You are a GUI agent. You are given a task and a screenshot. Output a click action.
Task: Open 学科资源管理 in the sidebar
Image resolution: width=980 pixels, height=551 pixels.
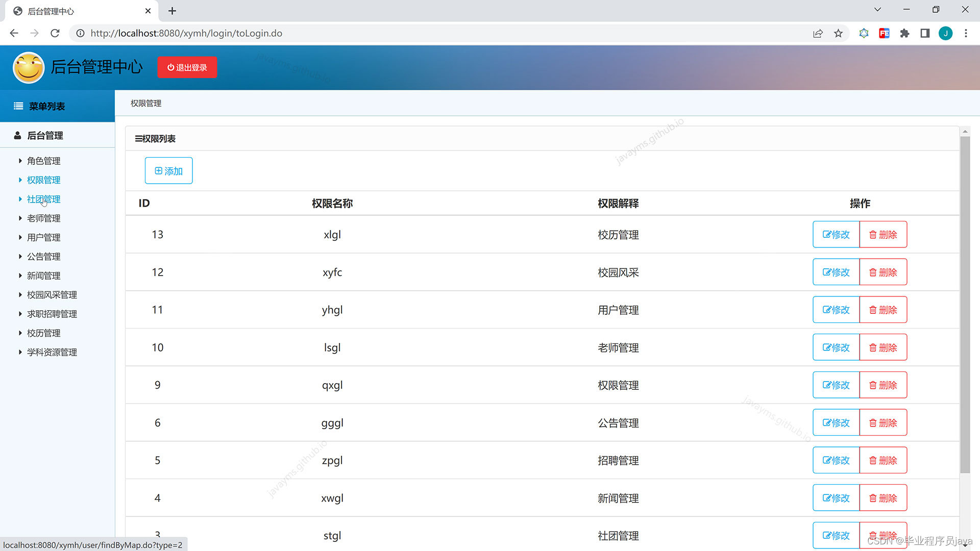(52, 352)
